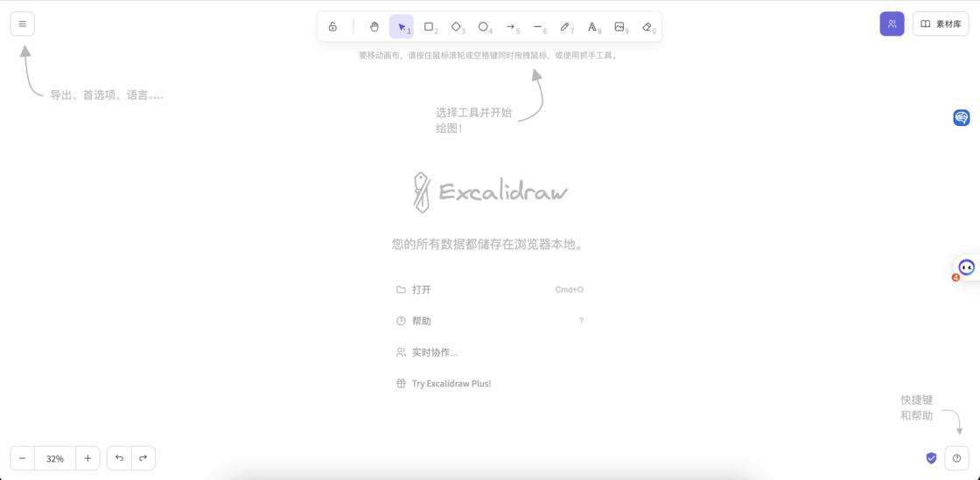Select the Selection arrow tool
Viewport: 980px width, 480px height.
click(402, 27)
